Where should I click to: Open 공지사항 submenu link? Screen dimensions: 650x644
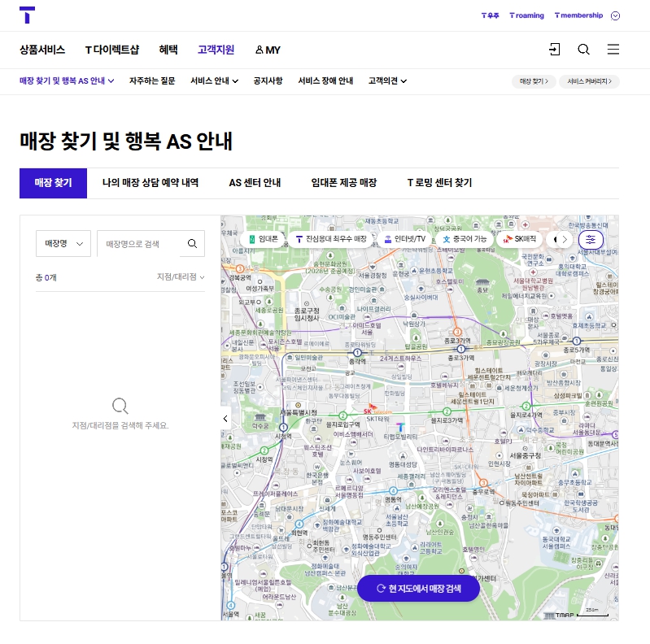[268, 80]
